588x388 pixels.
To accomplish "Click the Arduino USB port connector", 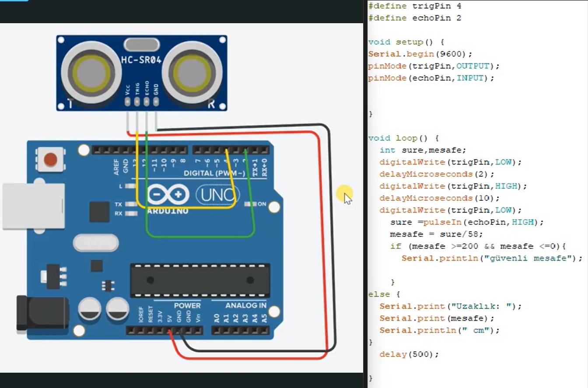I will [33, 206].
